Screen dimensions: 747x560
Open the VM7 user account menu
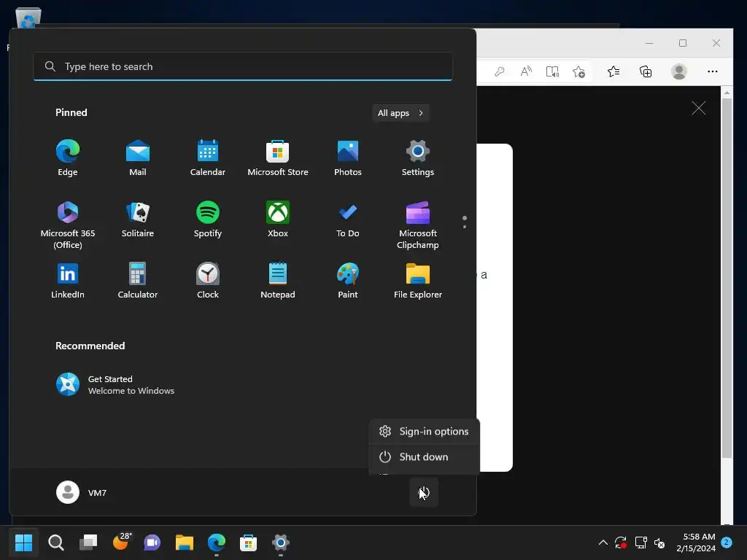point(82,492)
